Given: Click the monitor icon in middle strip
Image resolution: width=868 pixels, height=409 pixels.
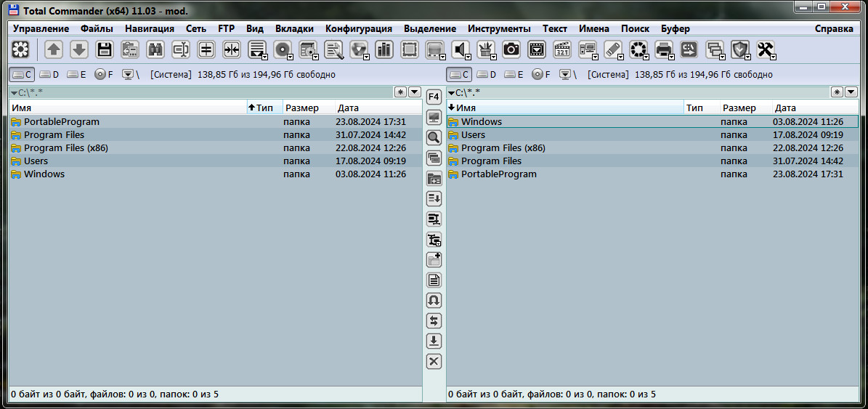Looking at the screenshot, I should pos(434,118).
